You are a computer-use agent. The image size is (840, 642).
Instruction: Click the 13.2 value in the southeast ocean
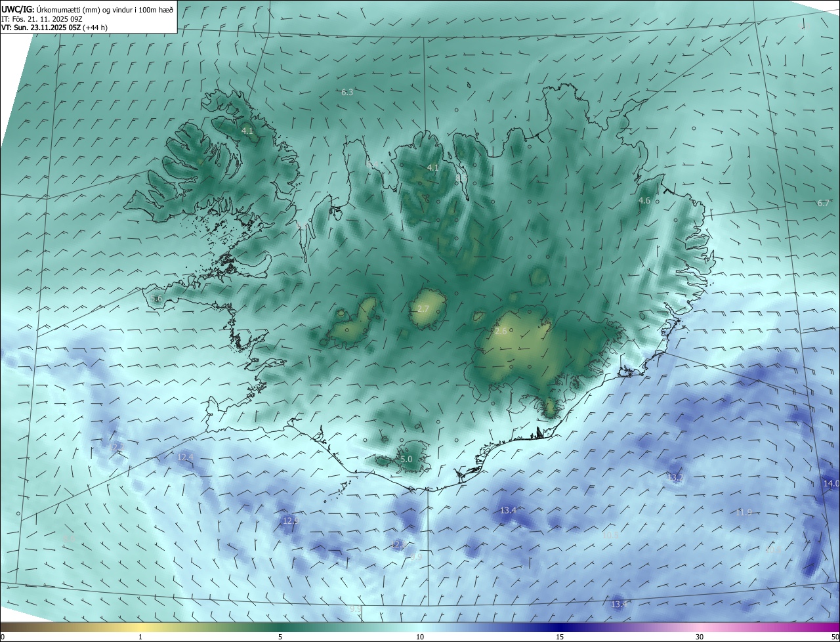pos(675,477)
